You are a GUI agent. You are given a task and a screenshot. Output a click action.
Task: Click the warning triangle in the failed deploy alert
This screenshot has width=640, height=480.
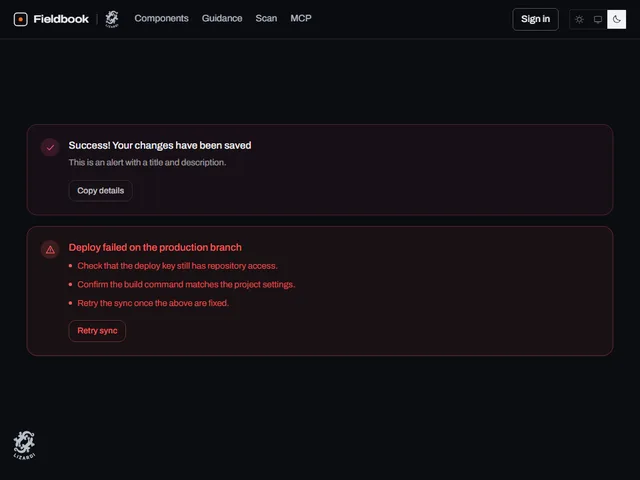pos(50,249)
